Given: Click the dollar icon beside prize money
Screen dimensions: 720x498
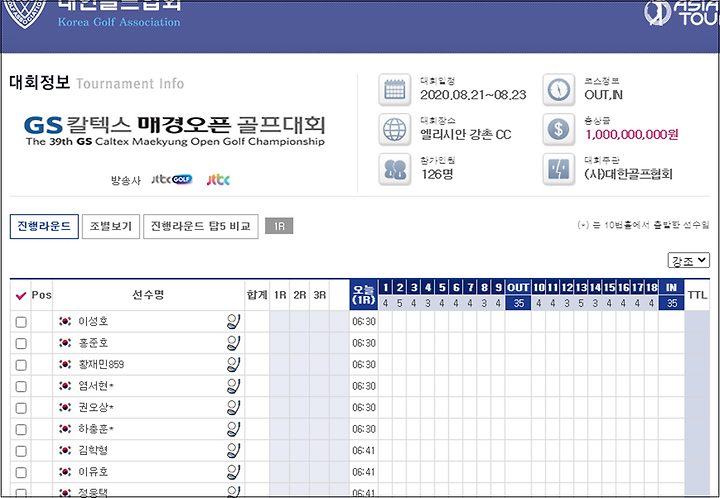Looking at the screenshot, I should click(x=558, y=129).
